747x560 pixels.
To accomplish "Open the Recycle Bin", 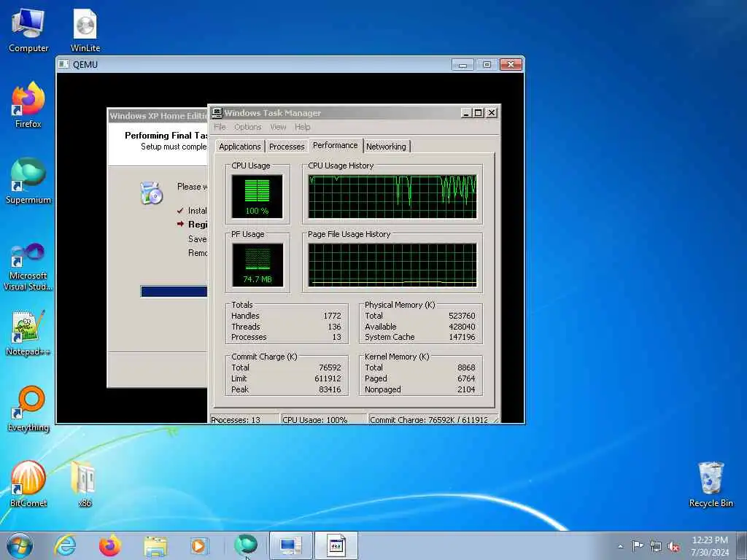I will [711, 484].
